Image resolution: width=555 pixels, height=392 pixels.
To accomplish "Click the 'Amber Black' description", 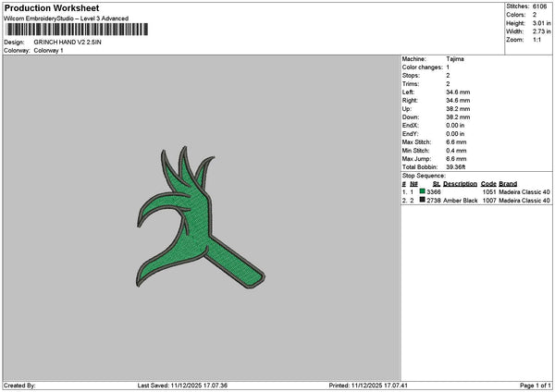I will point(460,201).
